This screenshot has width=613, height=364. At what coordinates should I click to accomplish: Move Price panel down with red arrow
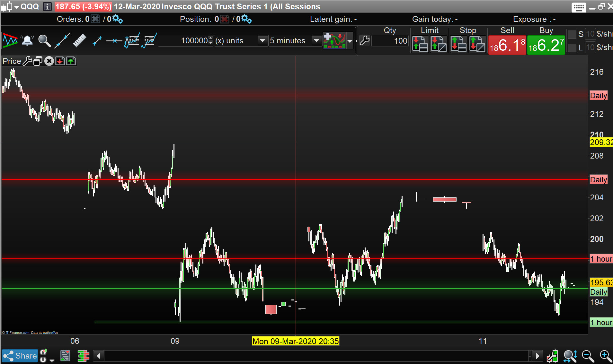[x=60, y=61]
